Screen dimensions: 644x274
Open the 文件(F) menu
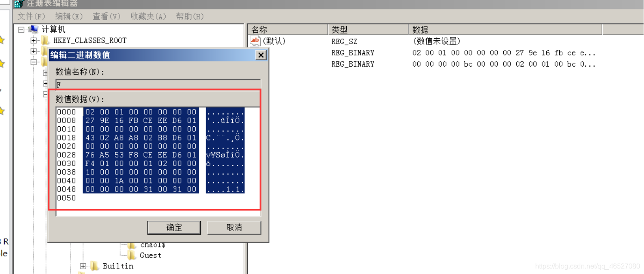(x=31, y=16)
